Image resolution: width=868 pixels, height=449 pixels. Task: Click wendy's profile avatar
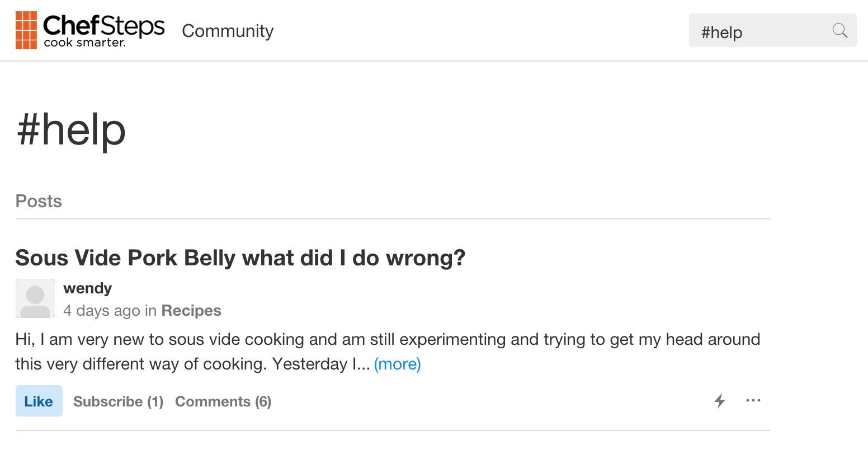[35, 298]
